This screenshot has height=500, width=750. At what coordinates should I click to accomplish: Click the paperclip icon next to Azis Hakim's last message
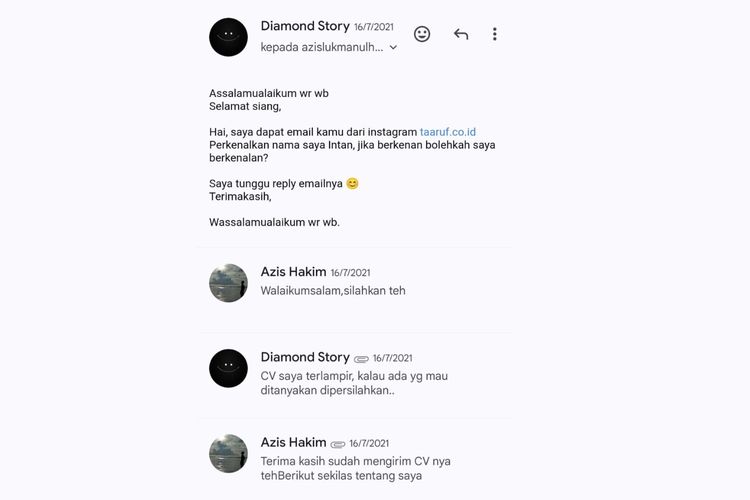pyautogui.click(x=338, y=443)
